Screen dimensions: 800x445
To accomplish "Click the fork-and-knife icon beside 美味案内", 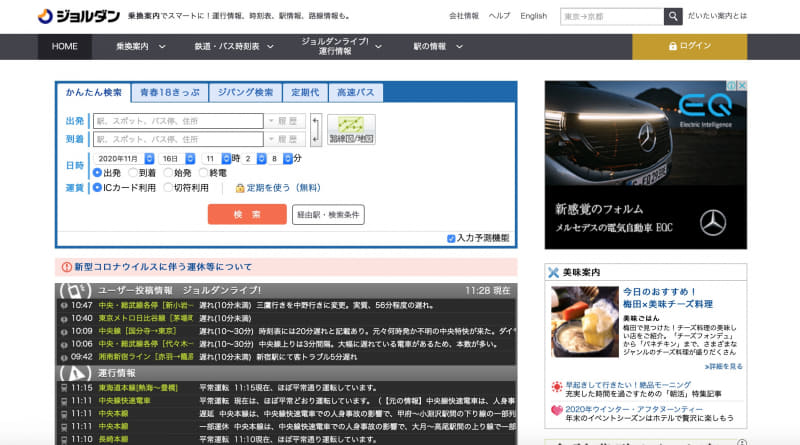I will point(554,273).
